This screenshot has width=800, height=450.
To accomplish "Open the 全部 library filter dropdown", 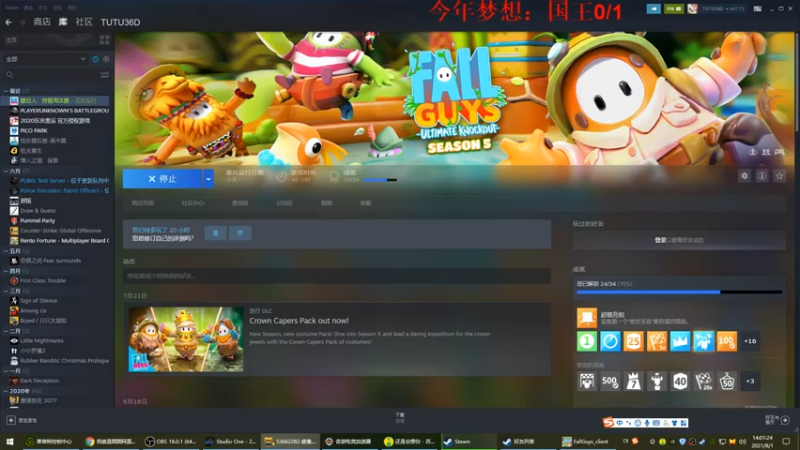I will 45,59.
